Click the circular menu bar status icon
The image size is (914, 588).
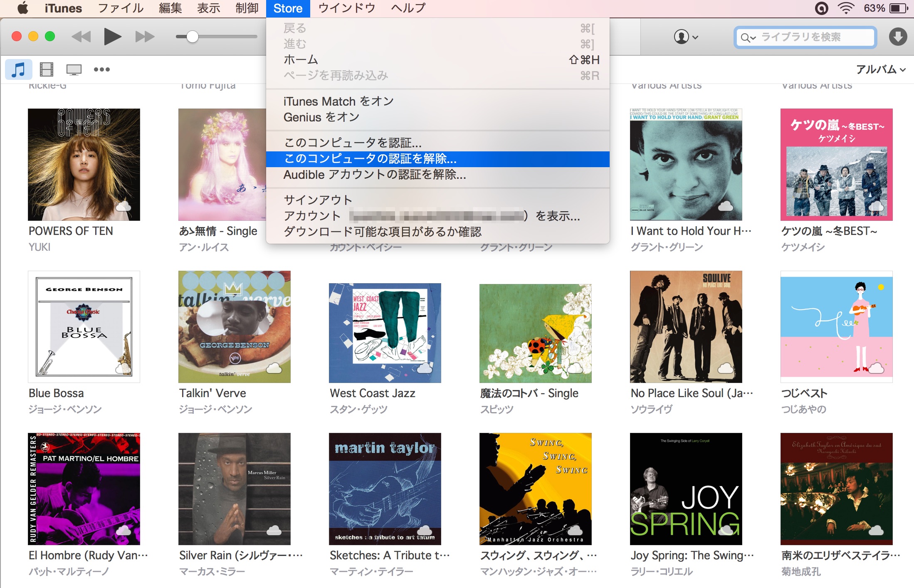pos(821,8)
